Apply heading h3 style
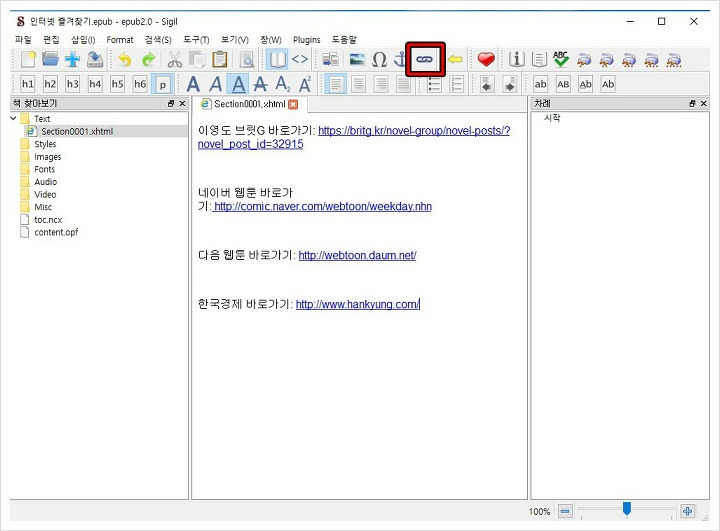 click(73, 84)
